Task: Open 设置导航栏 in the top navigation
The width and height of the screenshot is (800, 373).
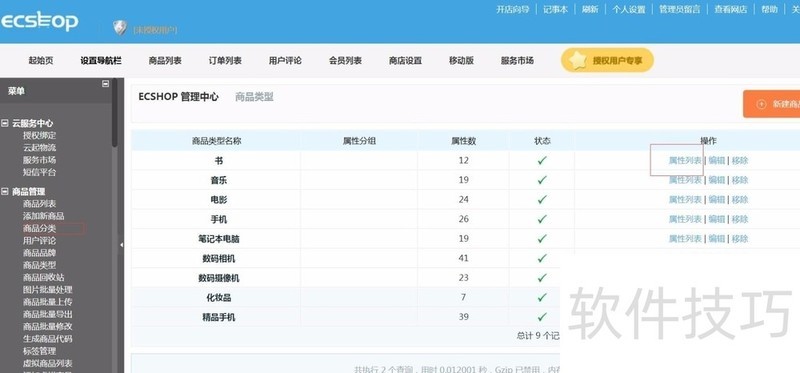Action: pos(101,60)
